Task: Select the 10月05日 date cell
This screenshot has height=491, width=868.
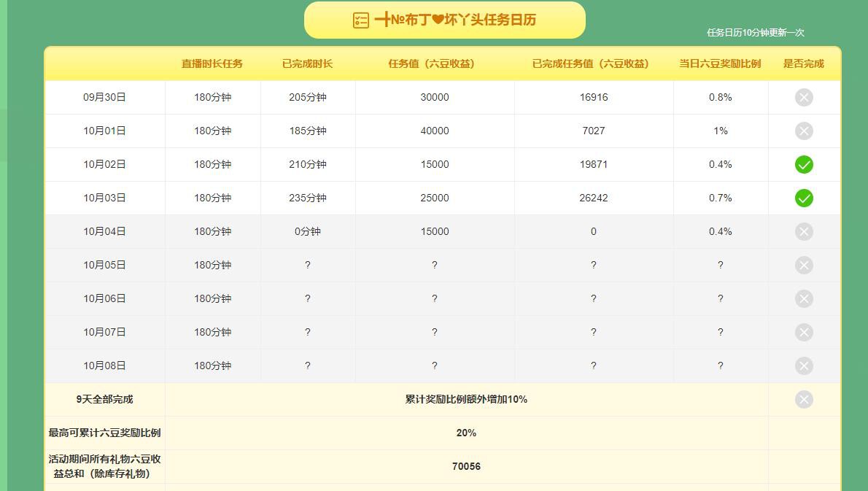Action: coord(104,265)
